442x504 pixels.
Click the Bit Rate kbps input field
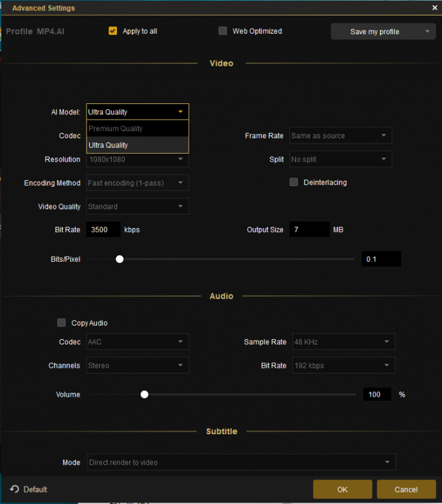pyautogui.click(x=103, y=229)
